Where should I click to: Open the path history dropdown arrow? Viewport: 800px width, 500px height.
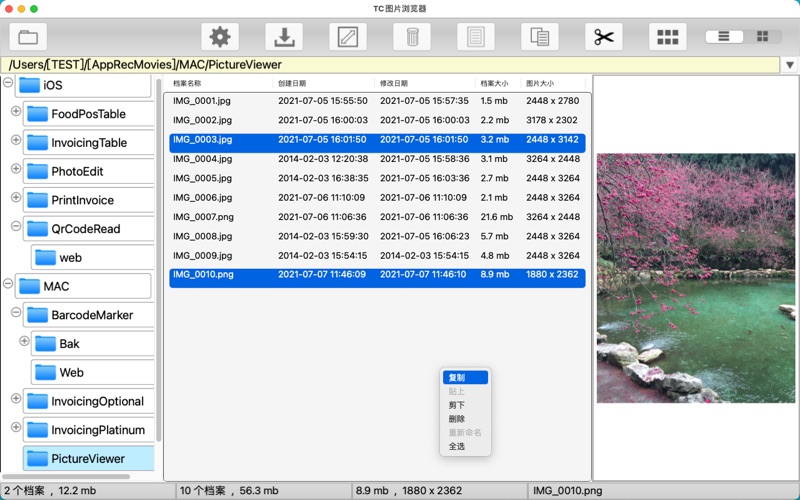coord(790,65)
